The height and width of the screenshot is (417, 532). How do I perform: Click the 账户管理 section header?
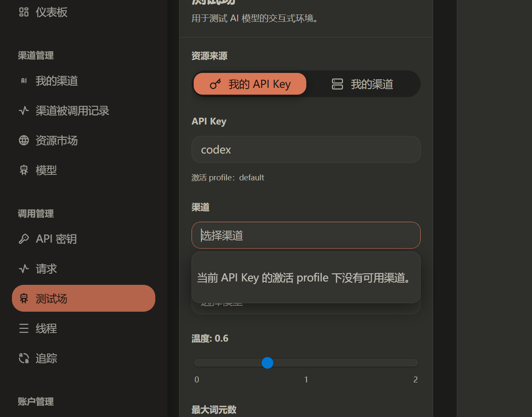36,402
